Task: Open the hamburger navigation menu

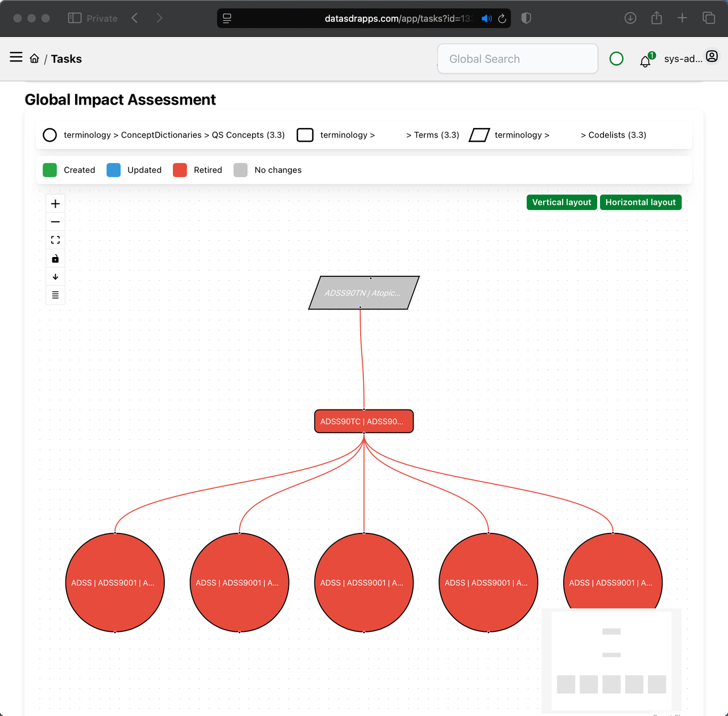Action: tap(16, 57)
